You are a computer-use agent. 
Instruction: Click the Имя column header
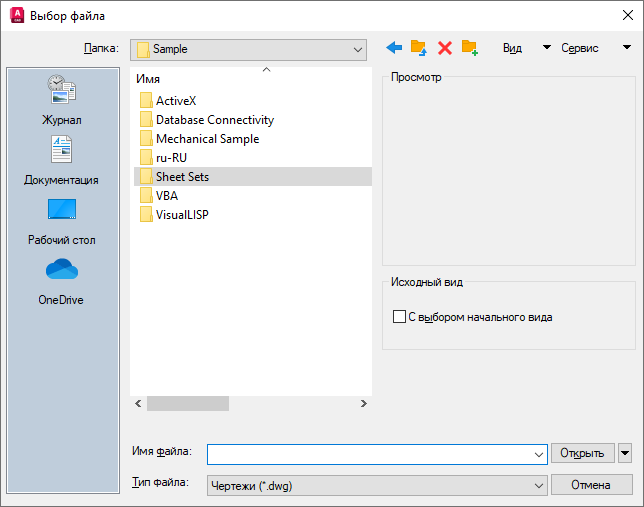click(148, 79)
